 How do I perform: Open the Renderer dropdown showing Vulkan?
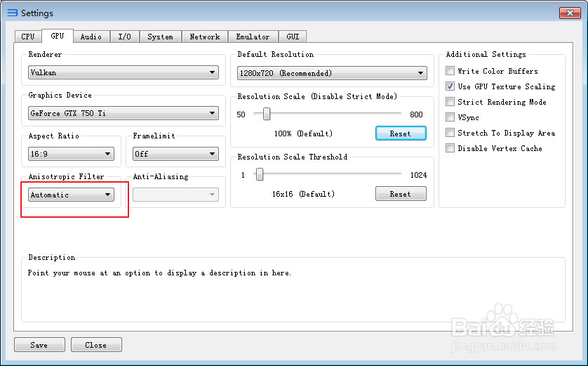123,72
